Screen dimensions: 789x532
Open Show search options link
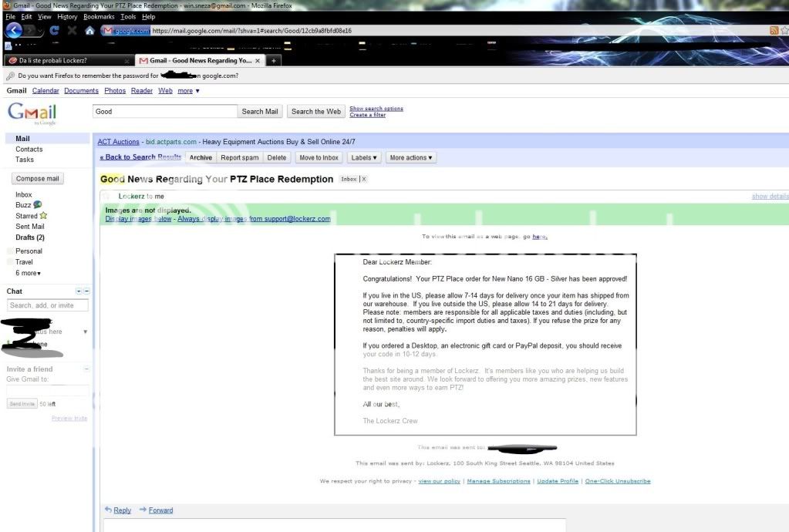[x=376, y=108]
